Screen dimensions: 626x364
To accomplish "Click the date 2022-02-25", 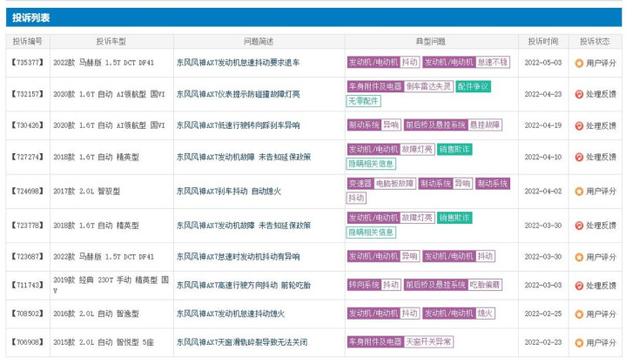I will pos(543,313).
